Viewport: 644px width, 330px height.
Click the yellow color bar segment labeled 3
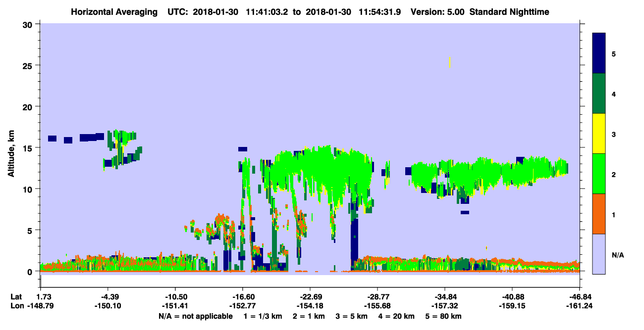pyautogui.click(x=599, y=134)
